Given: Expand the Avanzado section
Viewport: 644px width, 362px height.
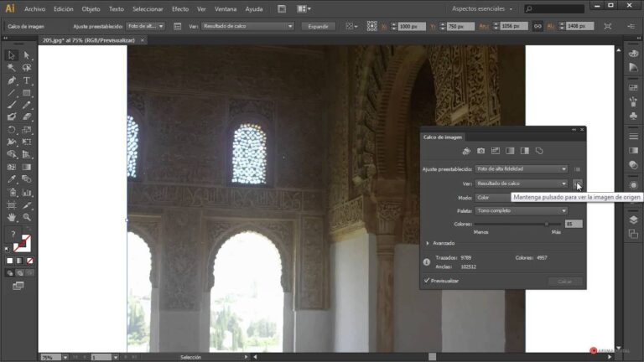Looking at the screenshot, I should tap(428, 243).
